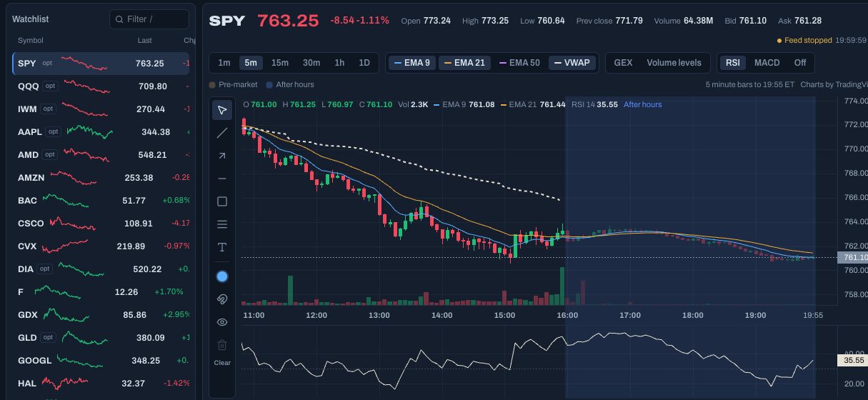Select AMD in the watchlist
Image resolution: width=868 pixels, height=400 pixels.
pyautogui.click(x=101, y=155)
